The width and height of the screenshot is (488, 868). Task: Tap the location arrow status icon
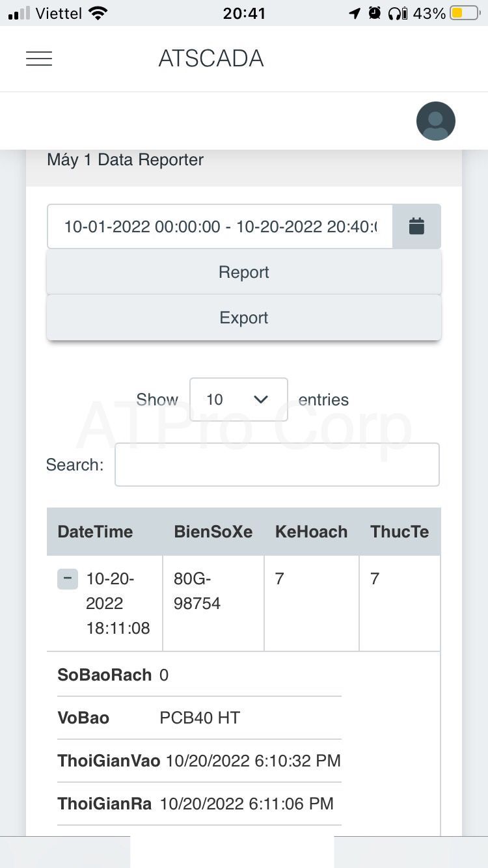[x=355, y=13]
